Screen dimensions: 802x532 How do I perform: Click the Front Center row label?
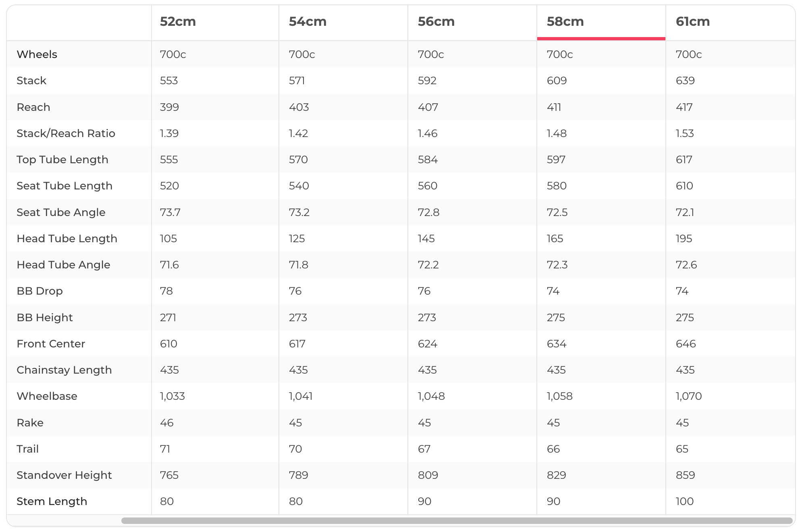tap(51, 344)
